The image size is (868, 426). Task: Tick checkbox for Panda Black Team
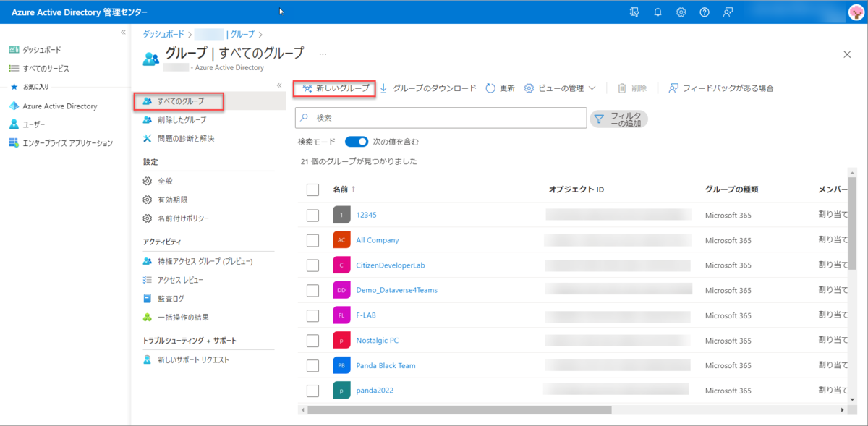click(x=312, y=365)
